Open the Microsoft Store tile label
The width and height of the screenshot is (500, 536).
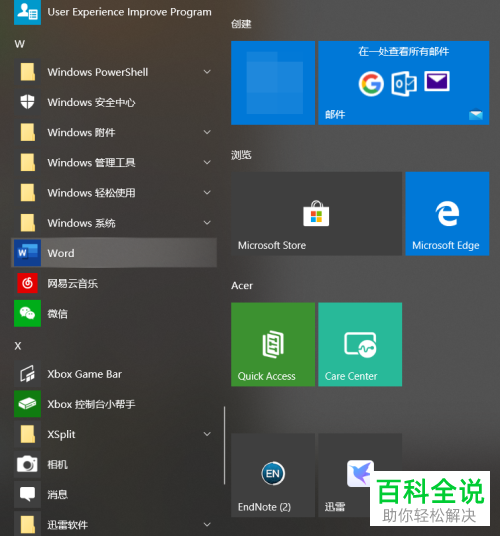[272, 245]
